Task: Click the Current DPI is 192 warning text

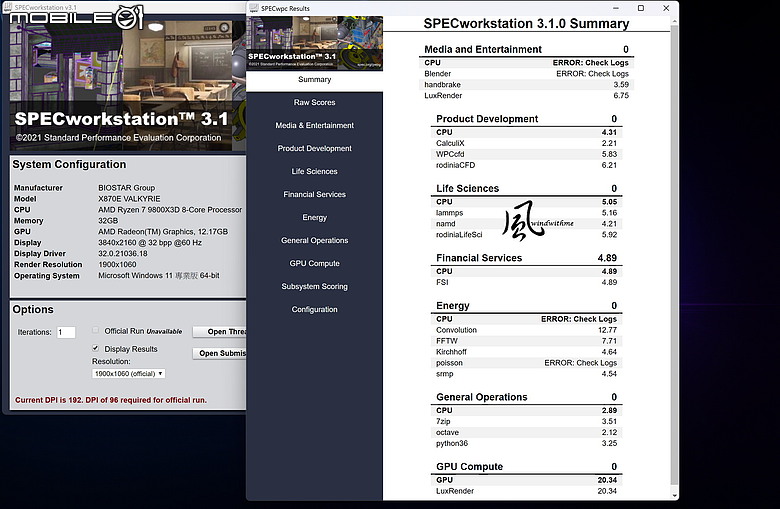Action: point(110,400)
